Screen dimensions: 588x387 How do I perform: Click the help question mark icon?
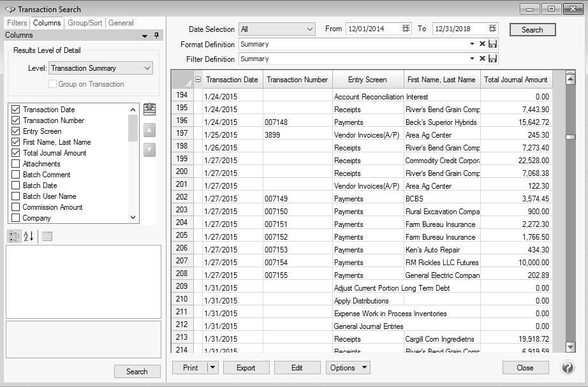click(566, 368)
